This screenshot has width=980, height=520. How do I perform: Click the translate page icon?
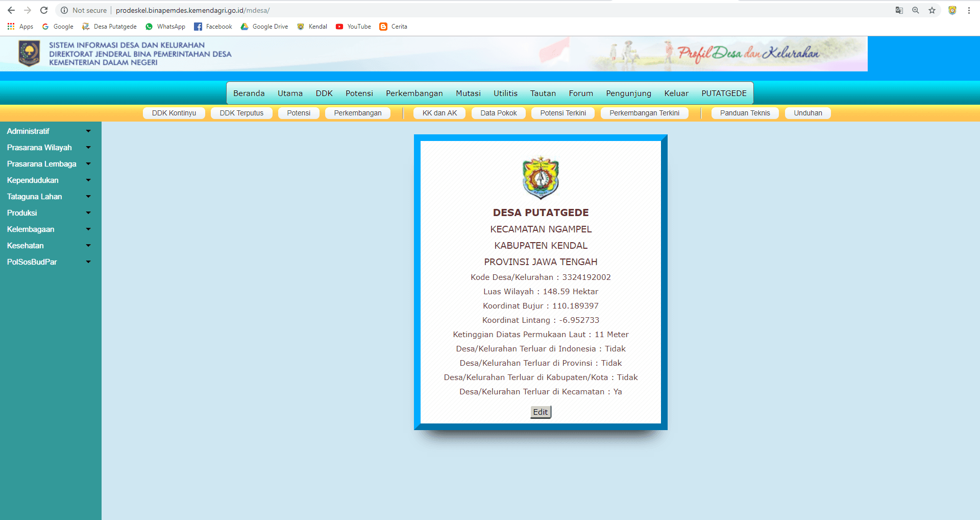[899, 10]
